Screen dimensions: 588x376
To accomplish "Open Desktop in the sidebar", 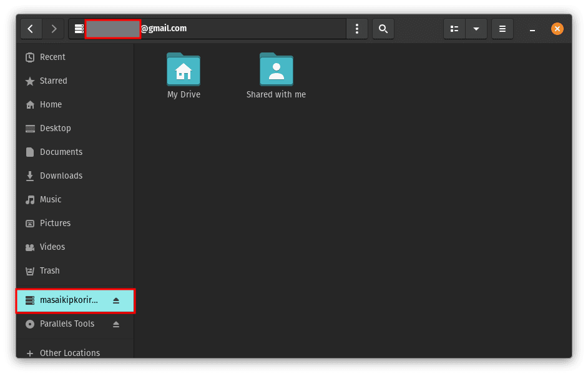I will 75,128.
